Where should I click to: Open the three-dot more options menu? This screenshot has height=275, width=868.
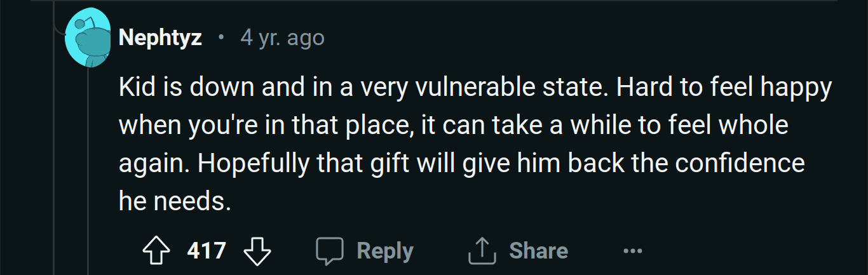click(x=632, y=251)
